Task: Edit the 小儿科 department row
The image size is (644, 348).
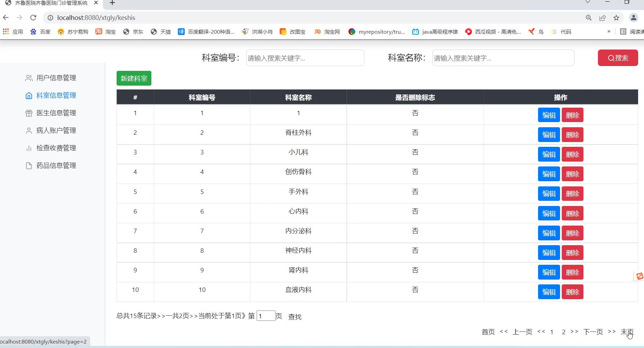Action: point(549,154)
